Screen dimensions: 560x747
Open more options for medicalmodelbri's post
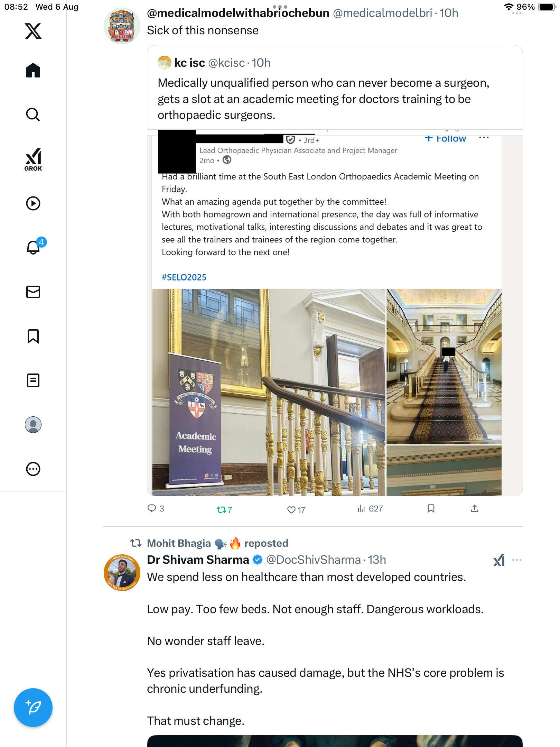click(x=516, y=13)
